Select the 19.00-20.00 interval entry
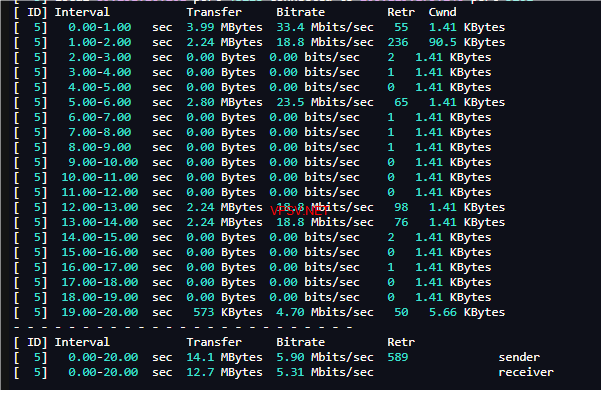 tap(98, 312)
